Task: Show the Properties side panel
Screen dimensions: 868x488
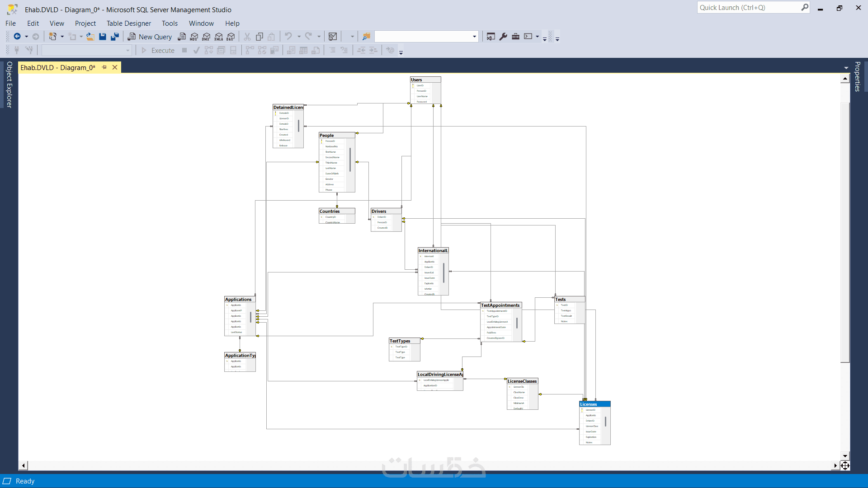Action: 857,77
